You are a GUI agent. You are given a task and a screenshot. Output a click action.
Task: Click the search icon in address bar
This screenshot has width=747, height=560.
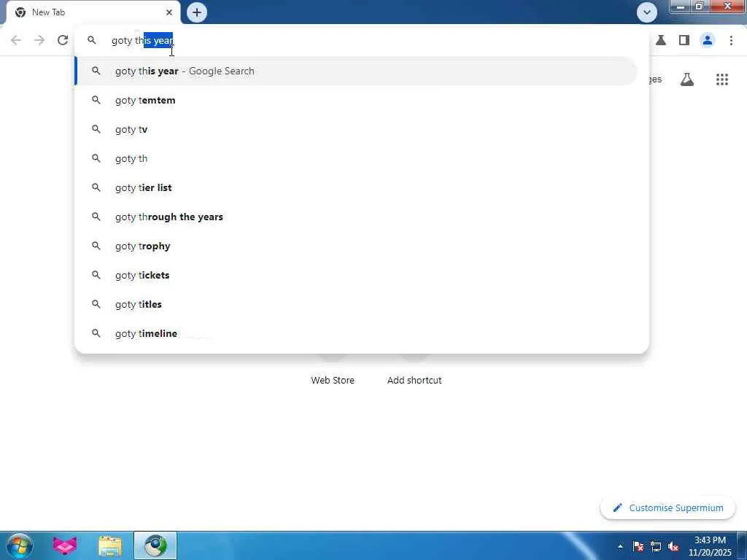click(x=91, y=41)
